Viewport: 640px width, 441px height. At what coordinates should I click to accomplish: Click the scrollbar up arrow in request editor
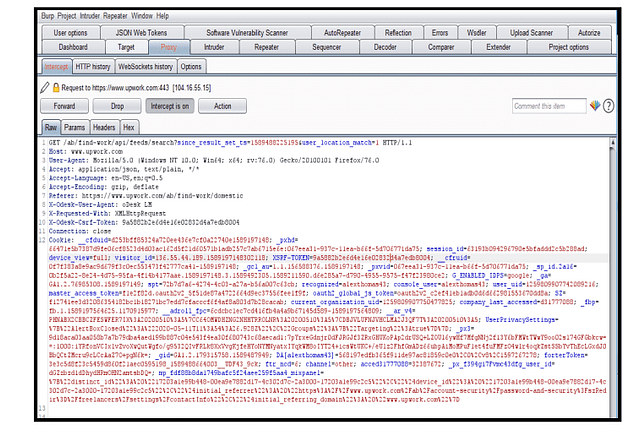pyautogui.click(x=612, y=142)
